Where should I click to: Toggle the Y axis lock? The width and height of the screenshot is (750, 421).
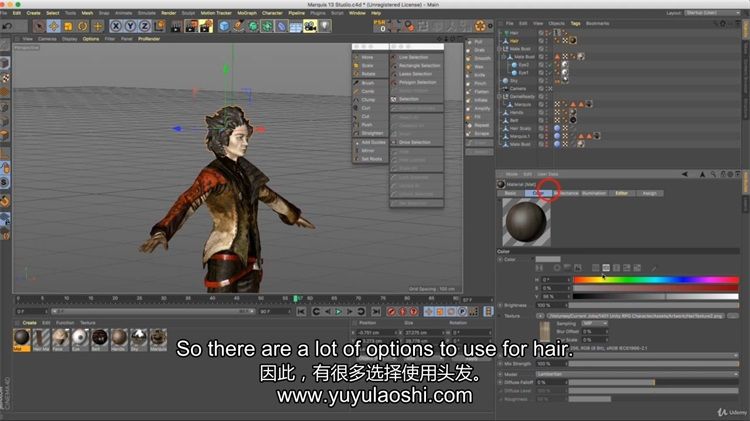tap(130, 26)
